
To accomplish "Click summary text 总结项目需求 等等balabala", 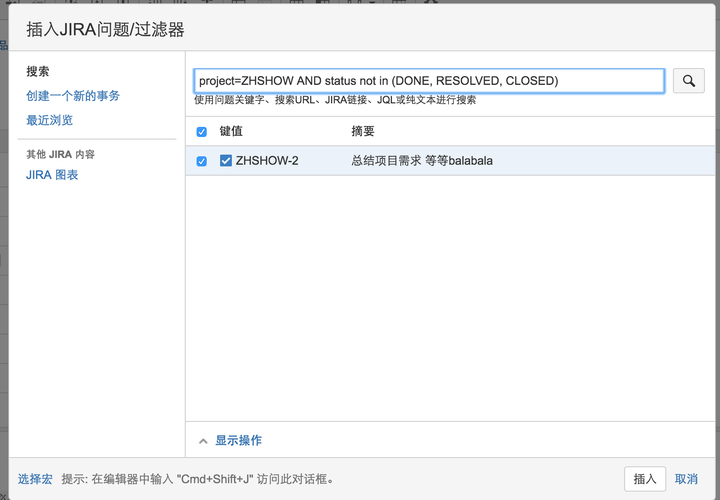I will 422,161.
